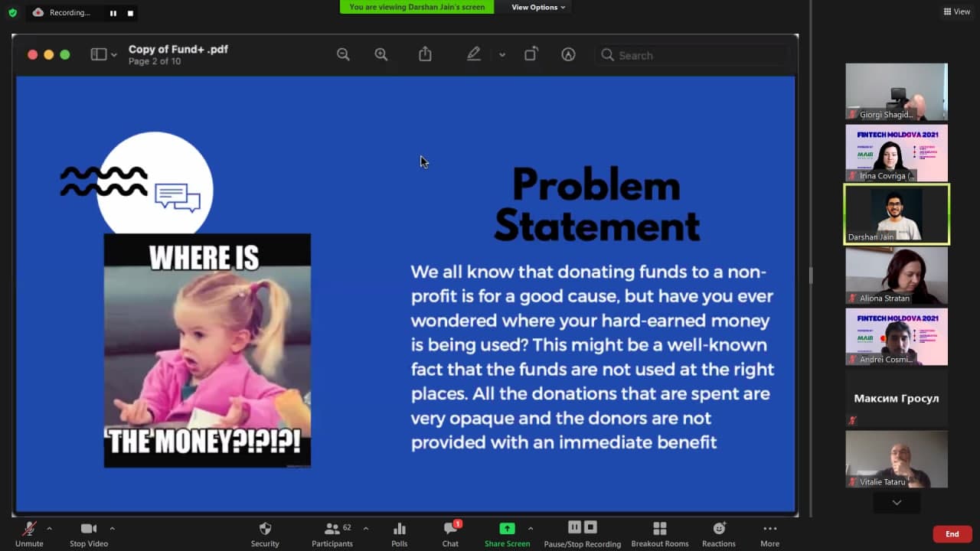This screenshot has width=980, height=551.
Task: Zoom in on the PDF
Action: (x=381, y=54)
